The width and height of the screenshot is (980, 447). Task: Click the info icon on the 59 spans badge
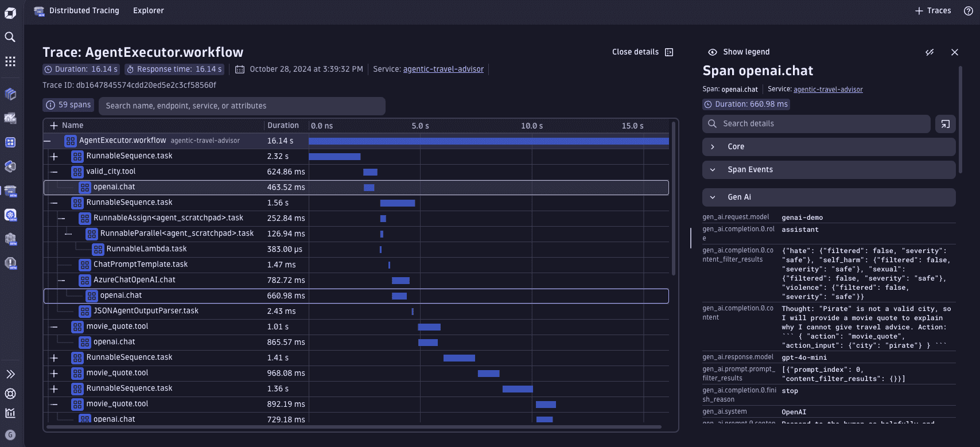(x=50, y=105)
